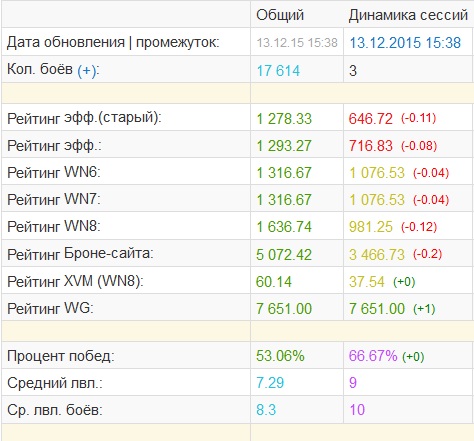Click overall value 1 293.27
The image size is (474, 441).
284,146
